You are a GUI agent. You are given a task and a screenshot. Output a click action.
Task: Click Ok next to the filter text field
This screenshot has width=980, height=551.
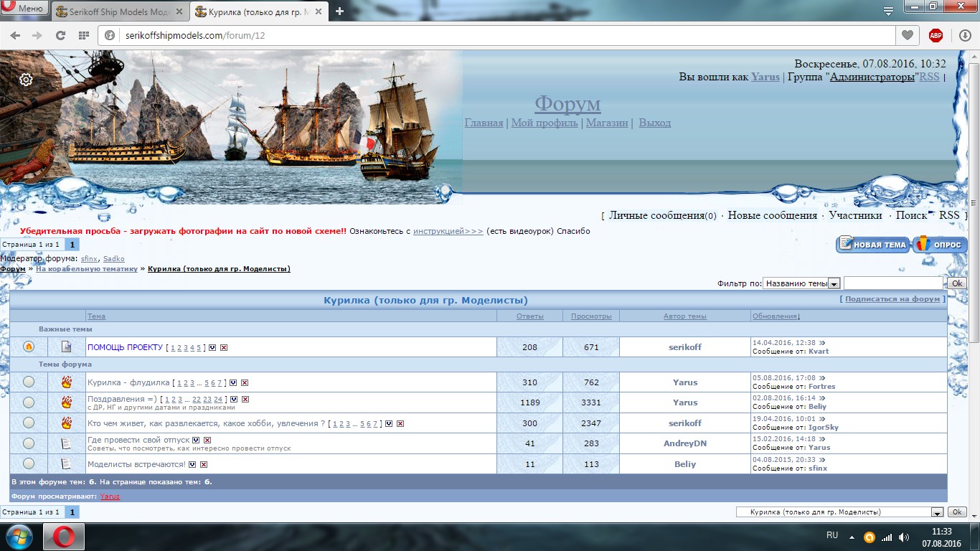957,283
